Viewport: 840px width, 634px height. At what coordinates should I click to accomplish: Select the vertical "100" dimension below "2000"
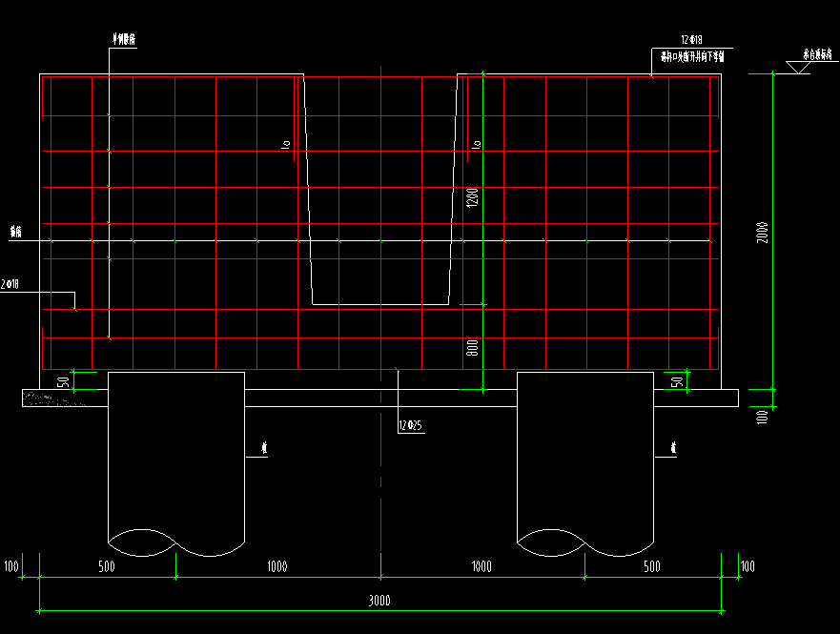point(762,418)
